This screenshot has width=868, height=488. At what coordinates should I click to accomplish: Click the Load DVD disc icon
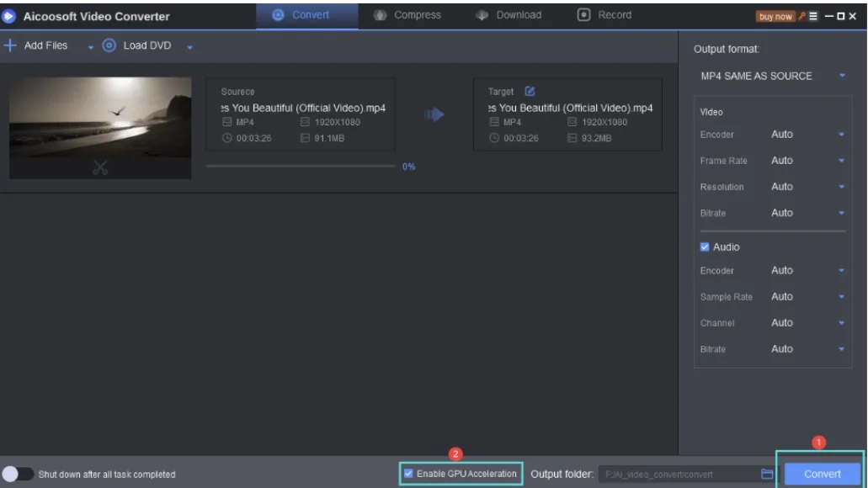(109, 45)
